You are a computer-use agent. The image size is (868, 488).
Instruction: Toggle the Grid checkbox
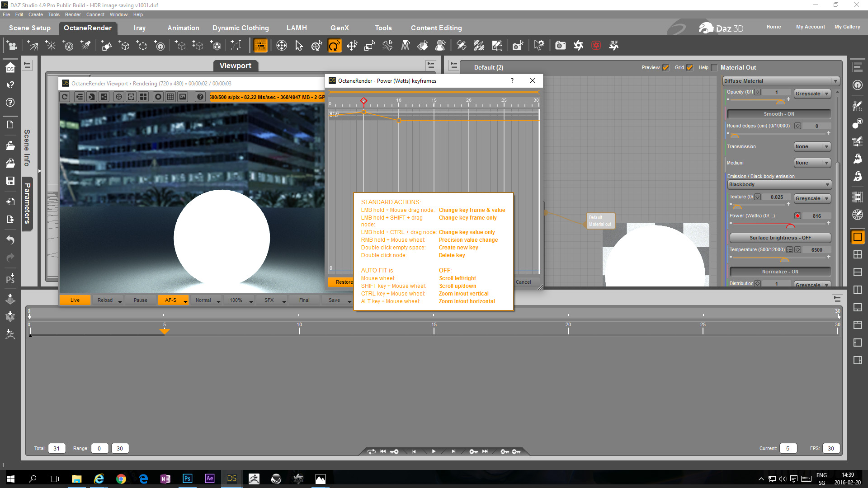pyautogui.click(x=689, y=68)
